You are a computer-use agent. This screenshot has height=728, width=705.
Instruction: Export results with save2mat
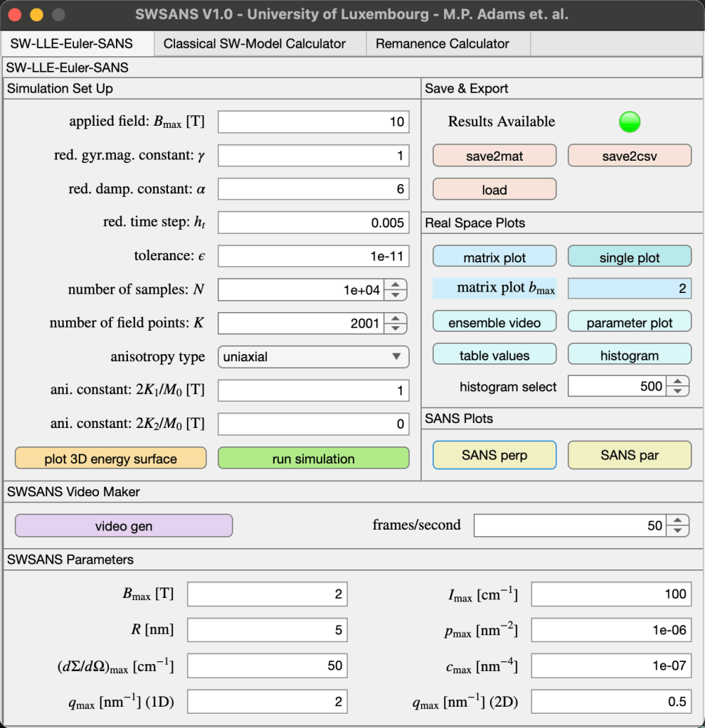[x=494, y=156]
